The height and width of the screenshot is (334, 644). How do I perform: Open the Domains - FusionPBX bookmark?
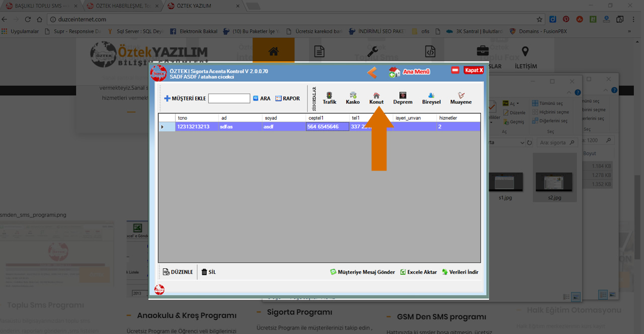[x=538, y=31]
